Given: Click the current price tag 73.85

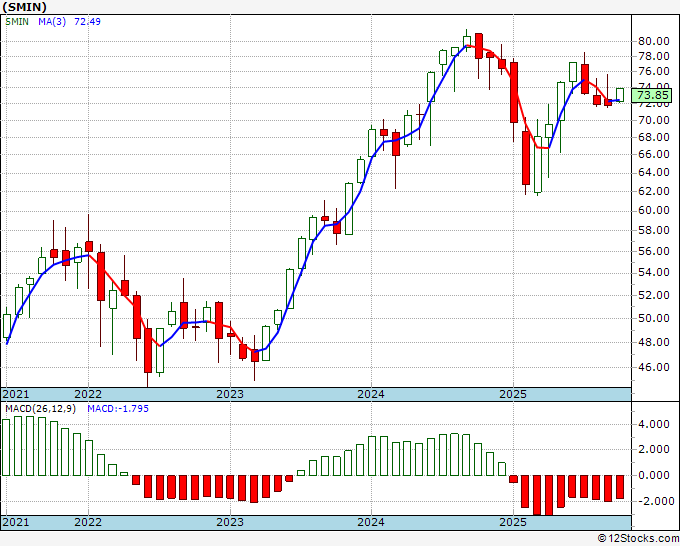Looking at the screenshot, I should (651, 95).
